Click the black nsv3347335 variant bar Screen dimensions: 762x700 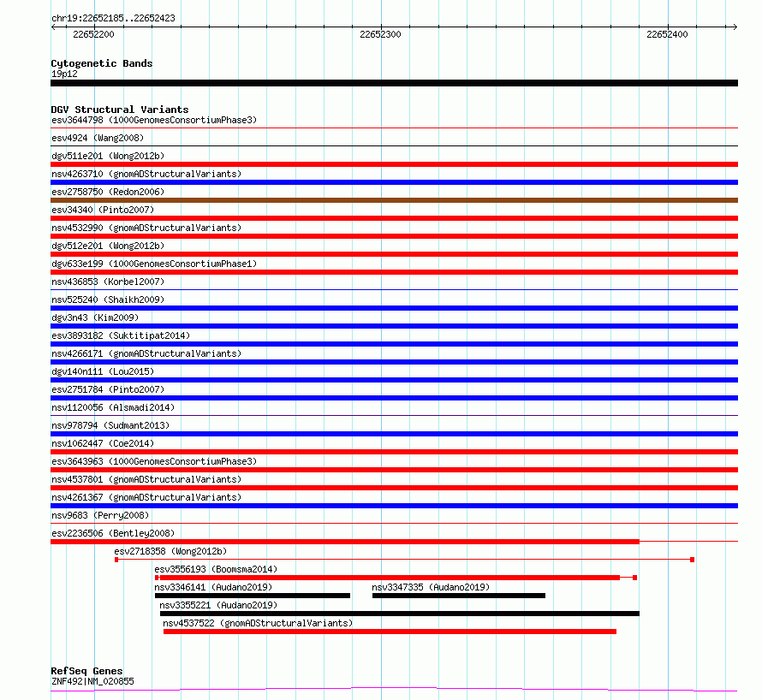[459, 596]
